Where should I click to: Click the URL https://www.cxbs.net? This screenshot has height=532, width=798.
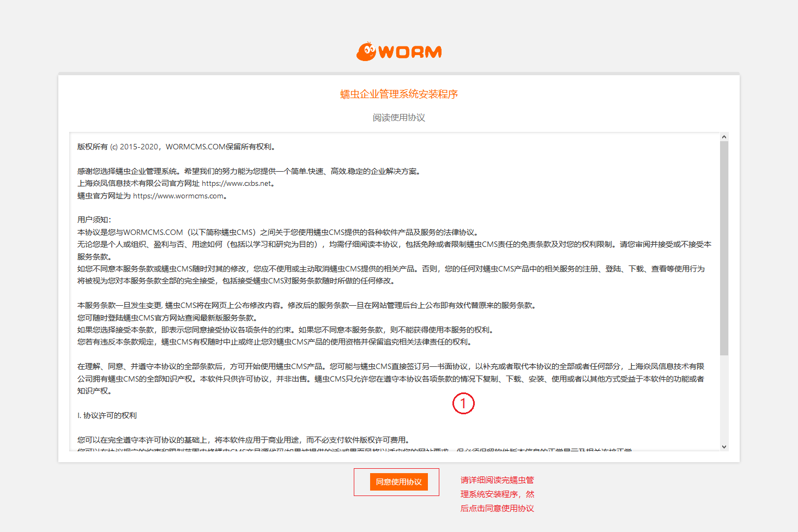point(236,184)
